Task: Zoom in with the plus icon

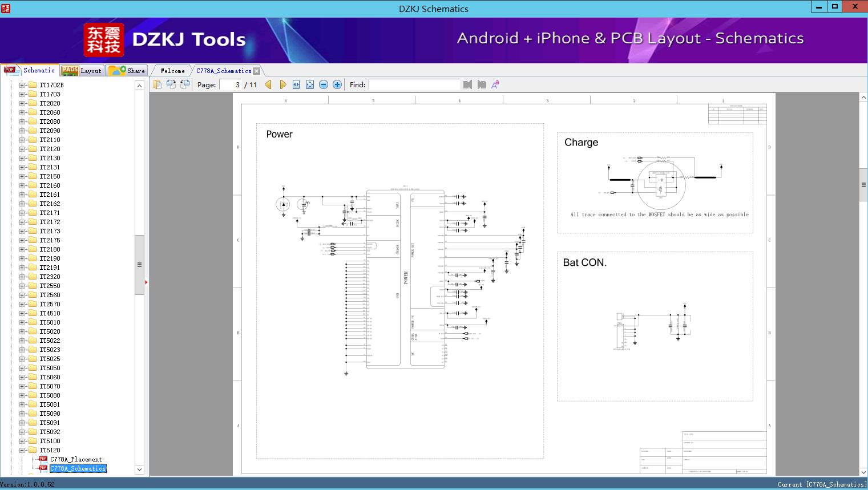Action: (x=337, y=84)
